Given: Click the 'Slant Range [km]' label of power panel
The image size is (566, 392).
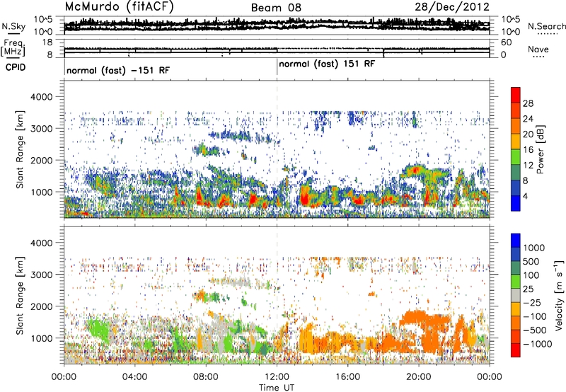Looking at the screenshot, I should 20,149.
